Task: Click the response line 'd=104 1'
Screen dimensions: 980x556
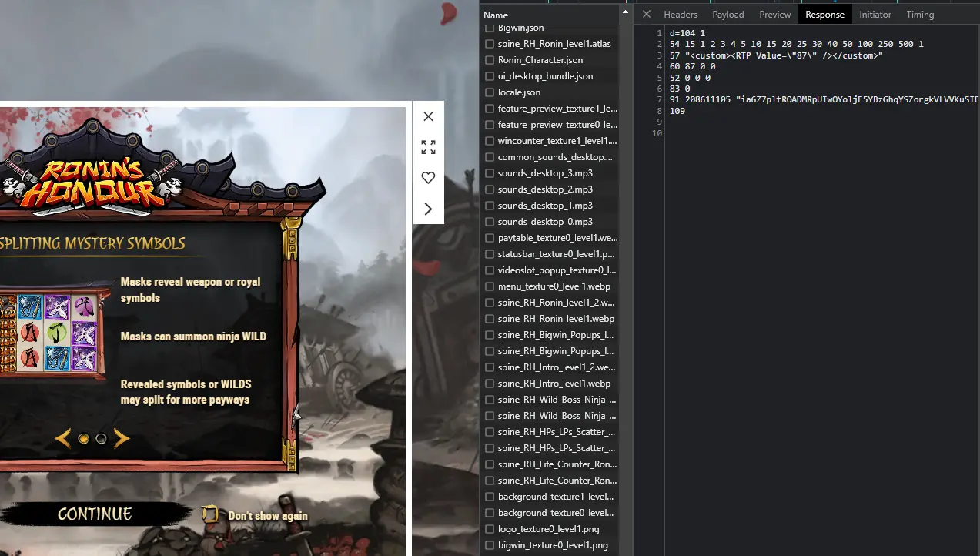Action: 687,33
